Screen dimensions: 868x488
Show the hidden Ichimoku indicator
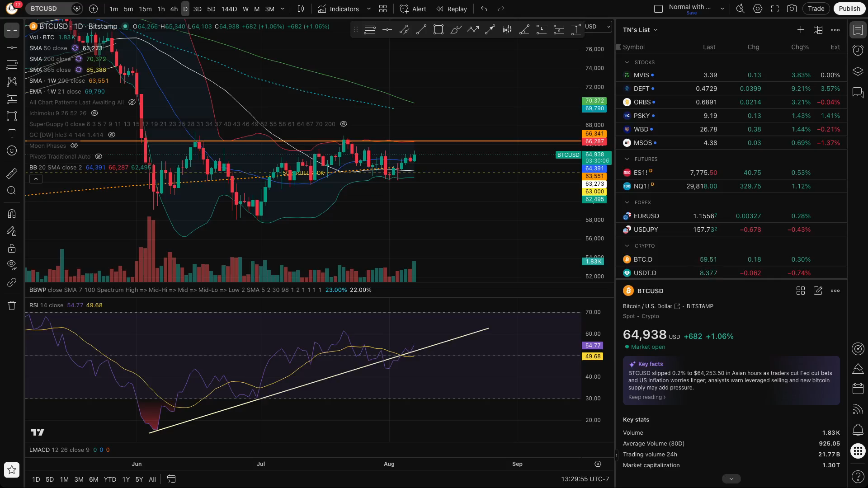coord(94,113)
